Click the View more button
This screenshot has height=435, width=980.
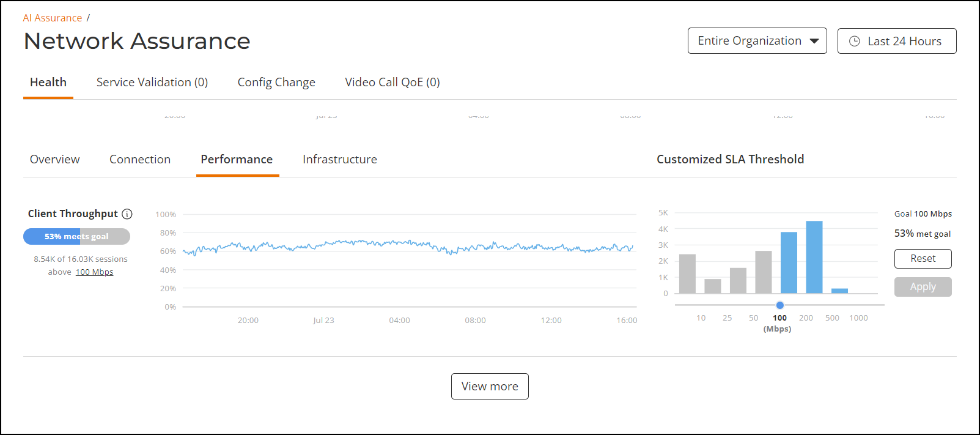490,387
